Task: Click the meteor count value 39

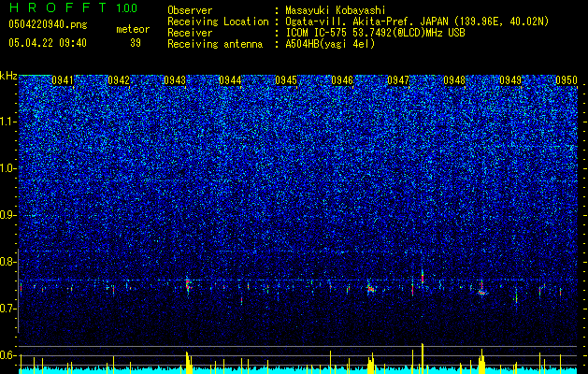Action: (x=136, y=43)
